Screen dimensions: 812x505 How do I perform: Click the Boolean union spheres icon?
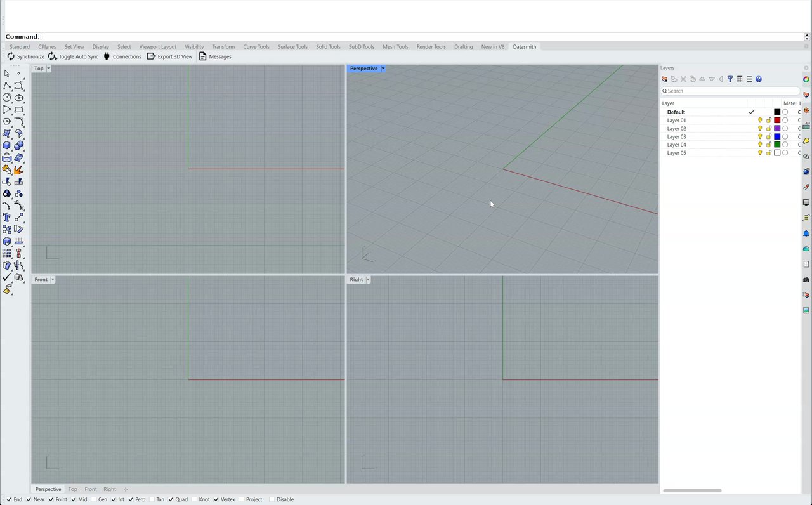point(19,146)
